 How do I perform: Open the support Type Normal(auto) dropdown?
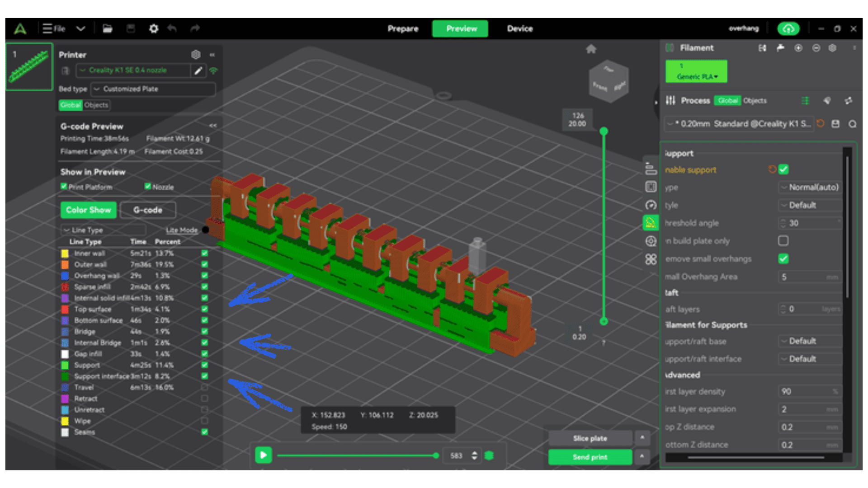point(809,187)
